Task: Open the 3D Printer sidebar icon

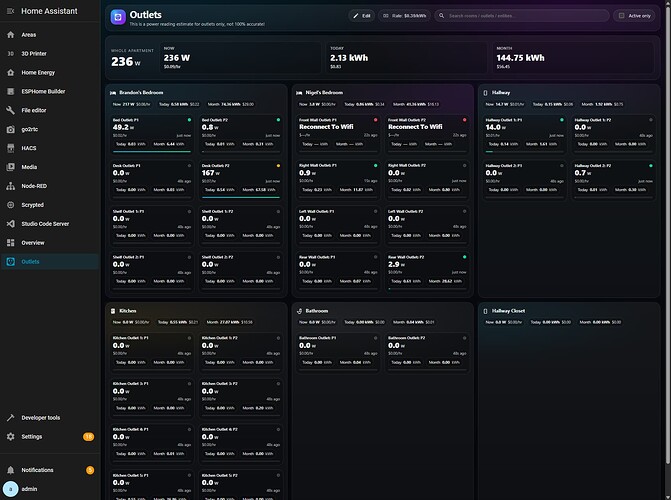Action: pos(11,53)
